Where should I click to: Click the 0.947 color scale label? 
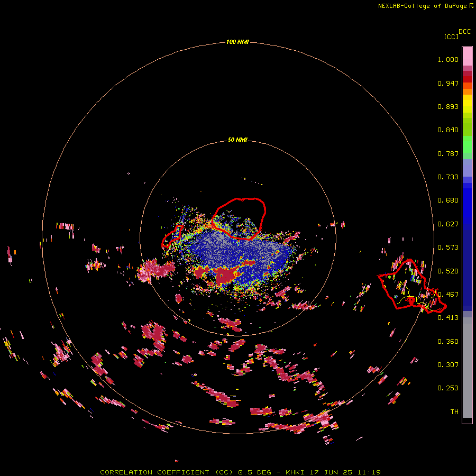tap(448, 83)
